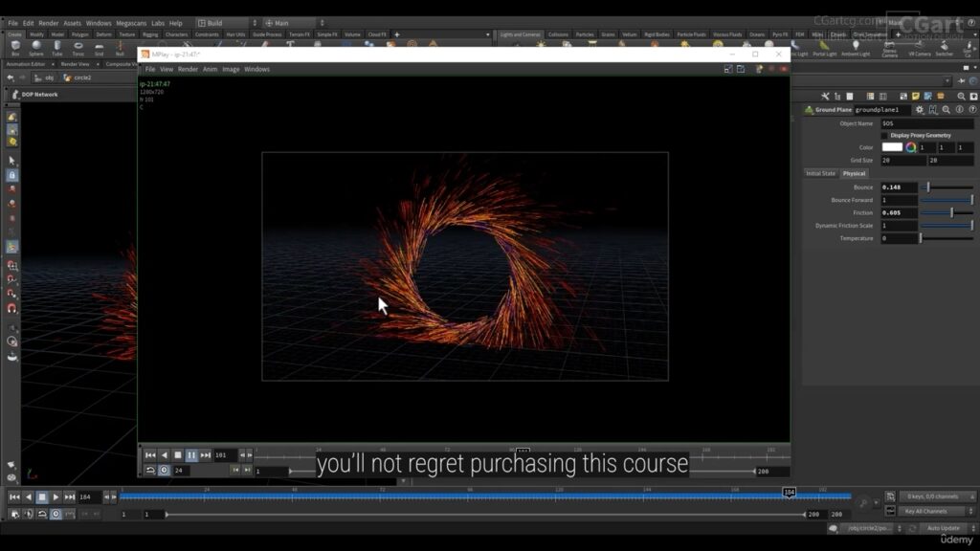This screenshot has height=551, width=980.
Task: Click the Bounce slider
Action: (947, 187)
